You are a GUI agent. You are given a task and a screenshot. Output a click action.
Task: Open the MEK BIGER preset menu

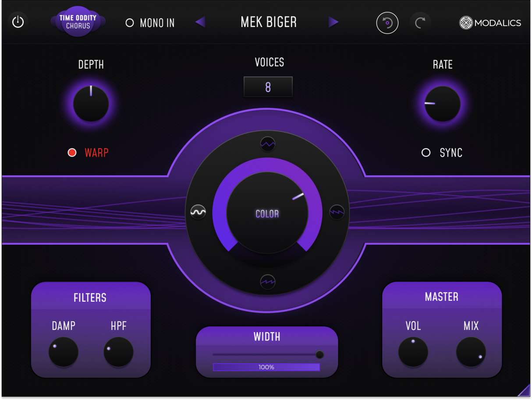point(269,22)
